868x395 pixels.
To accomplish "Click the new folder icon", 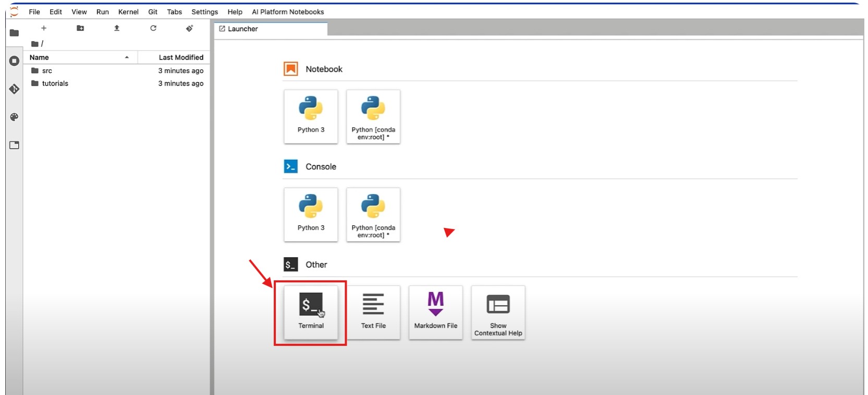I will click(80, 28).
